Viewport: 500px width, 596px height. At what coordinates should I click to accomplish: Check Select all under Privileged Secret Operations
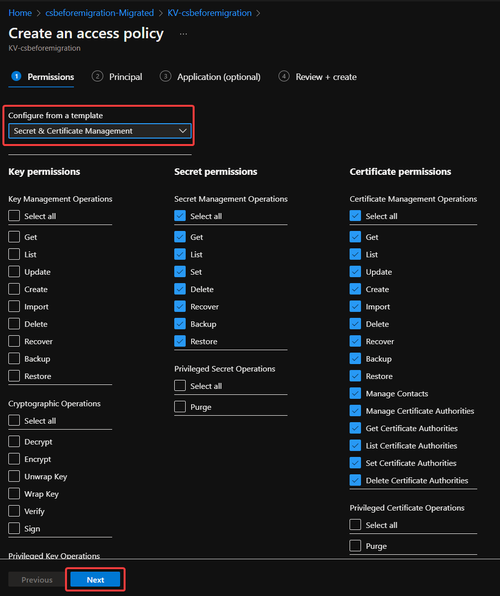(180, 386)
